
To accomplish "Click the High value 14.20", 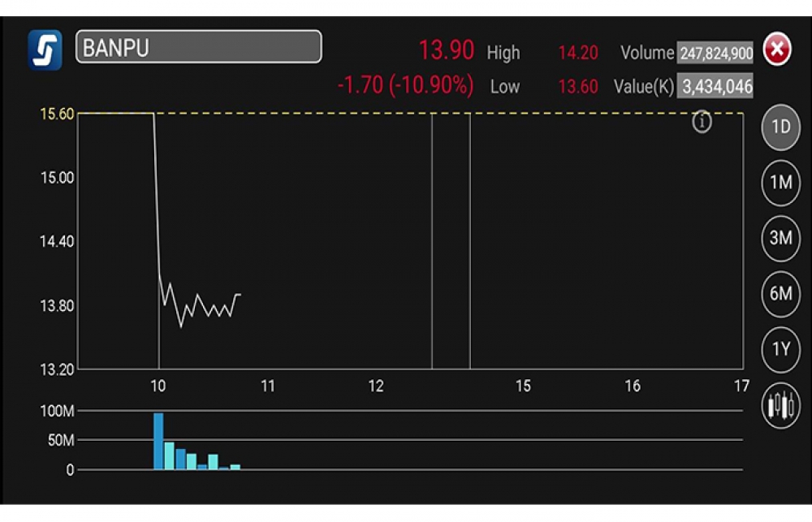I will tap(578, 52).
